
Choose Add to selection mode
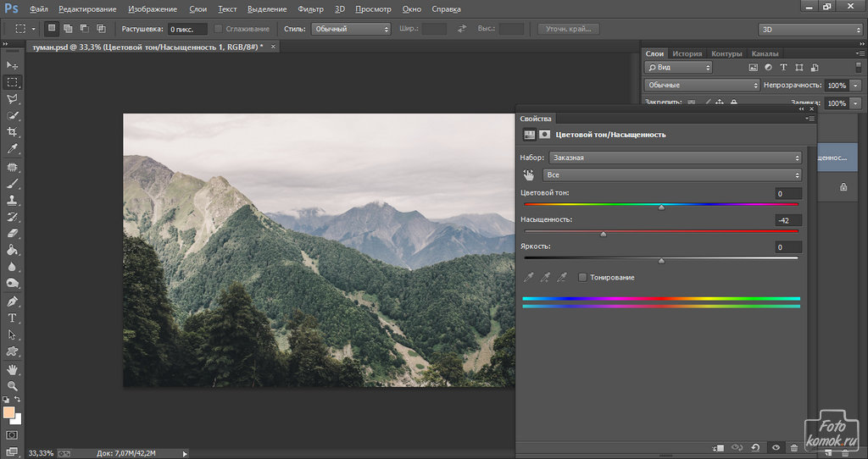68,29
